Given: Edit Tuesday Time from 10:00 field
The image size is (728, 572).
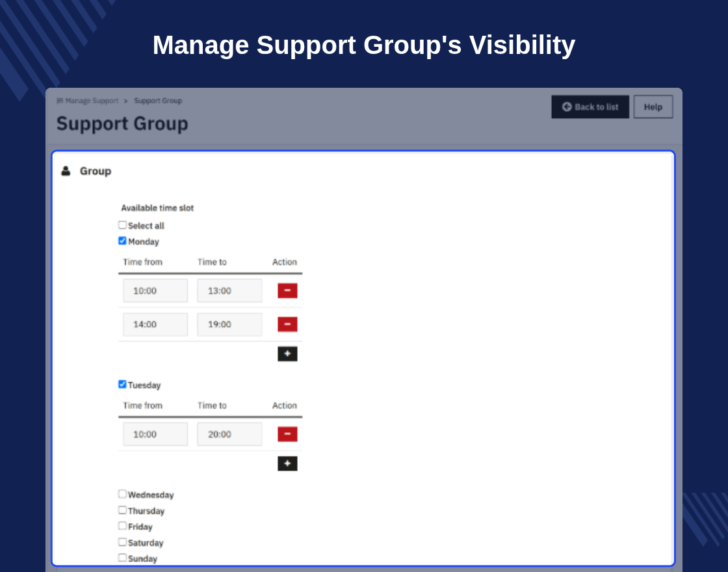Looking at the screenshot, I should pyautogui.click(x=155, y=434).
